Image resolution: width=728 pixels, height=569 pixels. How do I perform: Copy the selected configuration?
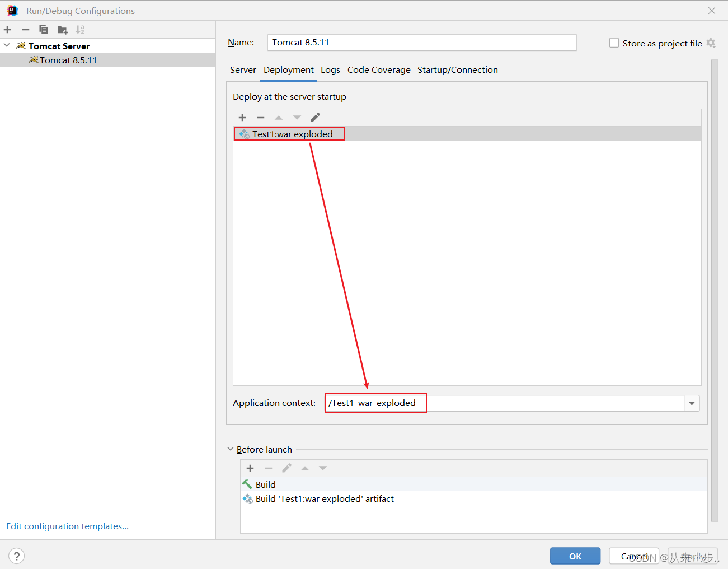pyautogui.click(x=44, y=30)
